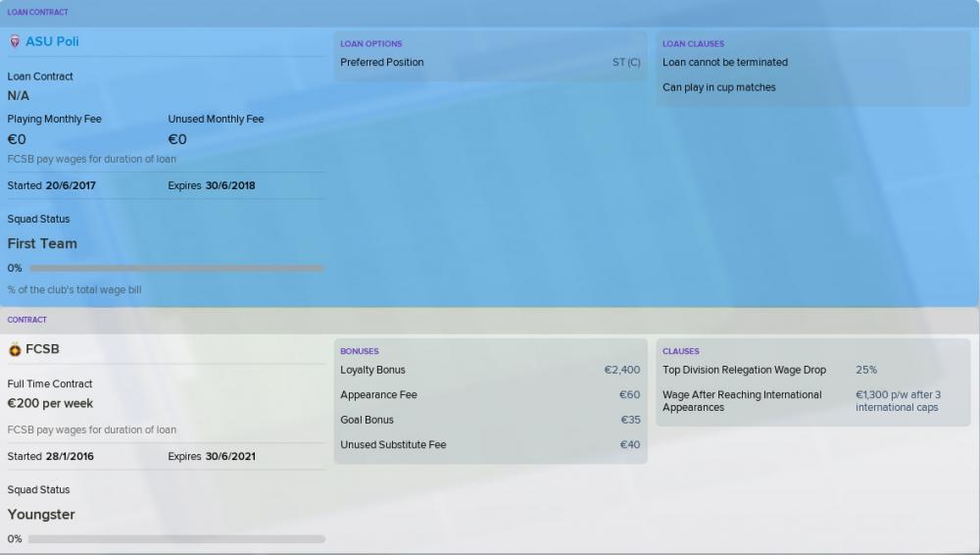The width and height of the screenshot is (980, 555).
Task: Click the loan start date 20/6/2017
Action: [x=71, y=185]
